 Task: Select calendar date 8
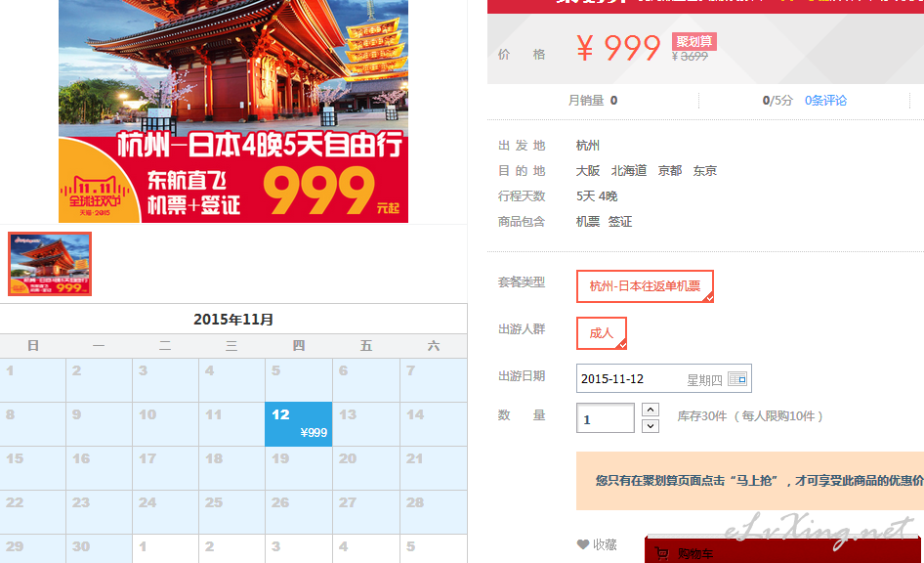point(32,424)
